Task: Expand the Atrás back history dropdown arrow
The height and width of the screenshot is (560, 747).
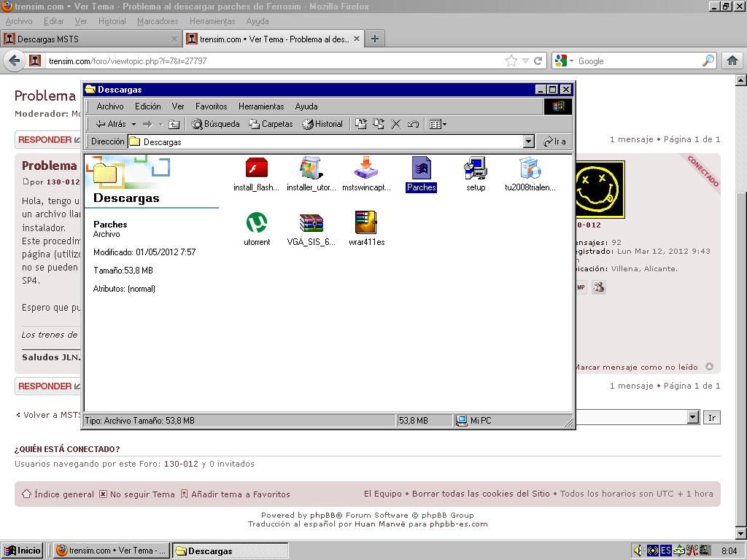Action: coord(133,125)
